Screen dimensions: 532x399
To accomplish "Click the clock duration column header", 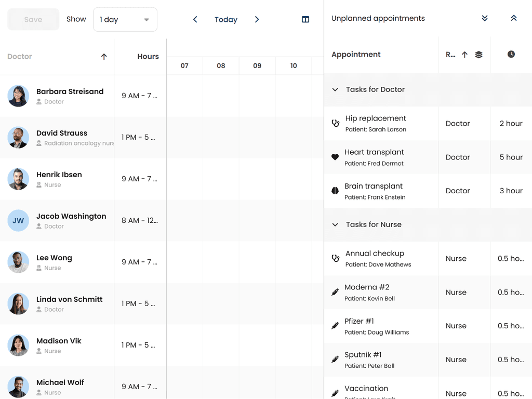I will (511, 55).
